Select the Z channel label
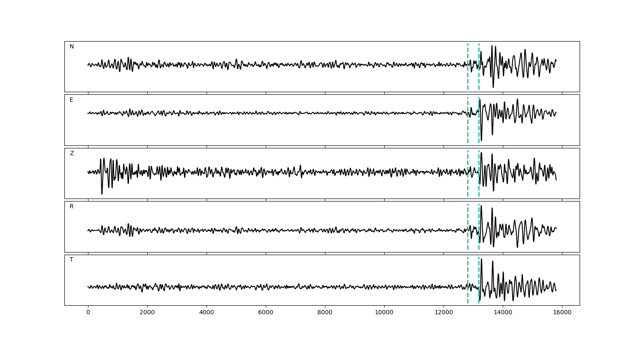Image resolution: width=644 pixels, height=343 pixels. tap(72, 153)
